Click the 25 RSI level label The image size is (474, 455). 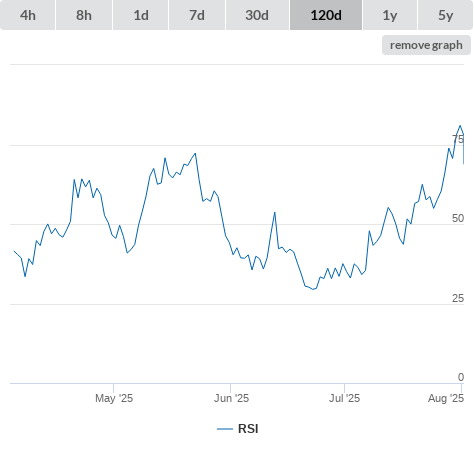[458, 298]
